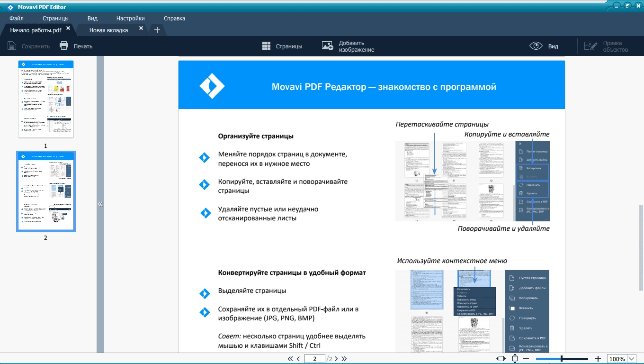Go to first page double arrow
Viewport: 644px width, 364px height.
coord(290,359)
